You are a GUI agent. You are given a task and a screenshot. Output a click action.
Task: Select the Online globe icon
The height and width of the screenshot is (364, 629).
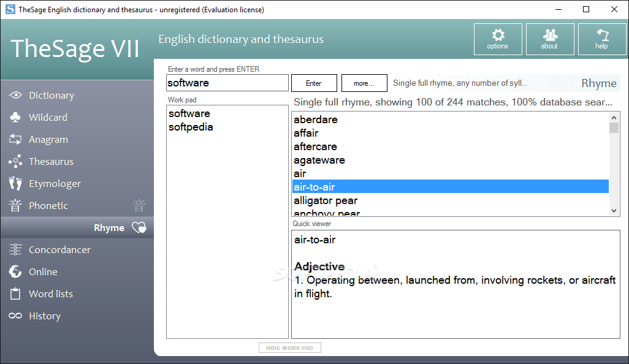pyautogui.click(x=15, y=272)
